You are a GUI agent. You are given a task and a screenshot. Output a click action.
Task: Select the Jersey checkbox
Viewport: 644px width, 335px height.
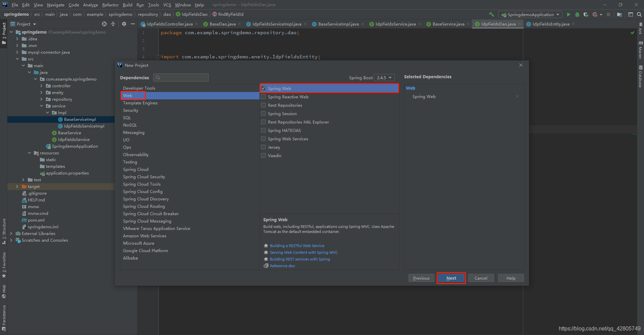(264, 147)
